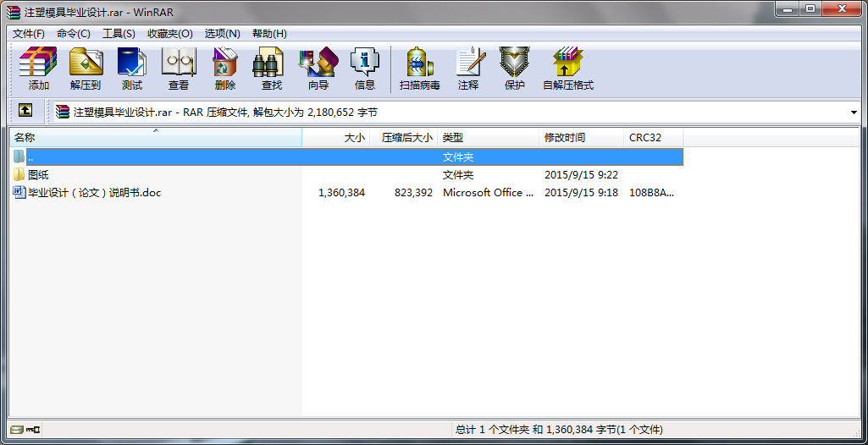Click the 注释 (Comment) toolbar icon
The width and height of the screenshot is (868, 445).
pos(470,62)
